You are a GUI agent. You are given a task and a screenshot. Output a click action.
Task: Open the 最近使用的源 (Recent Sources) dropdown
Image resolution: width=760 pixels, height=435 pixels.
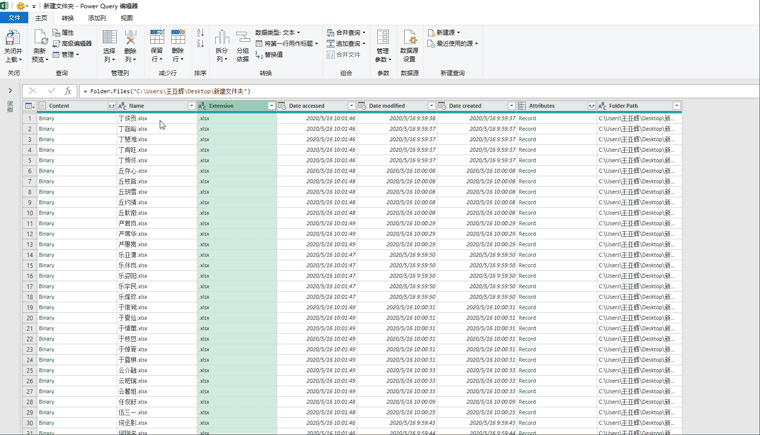[453, 44]
